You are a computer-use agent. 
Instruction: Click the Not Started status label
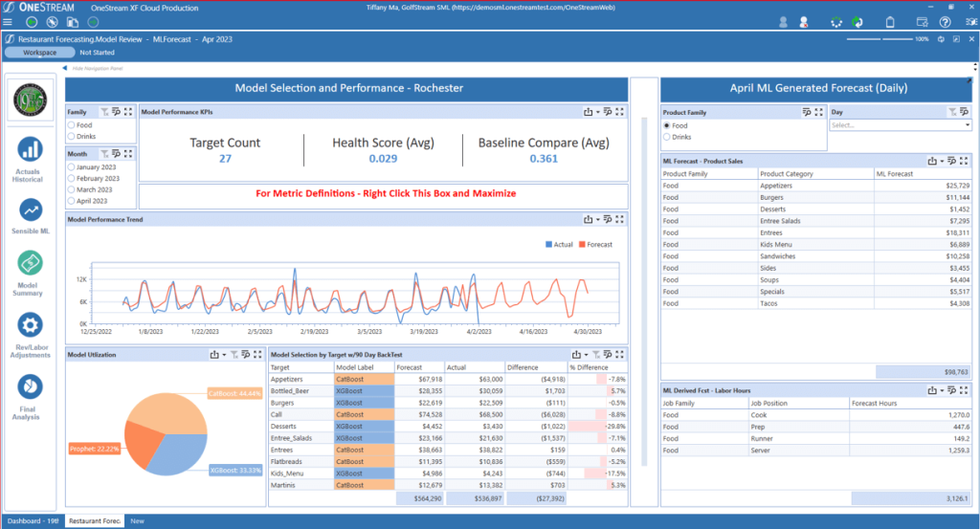click(97, 53)
